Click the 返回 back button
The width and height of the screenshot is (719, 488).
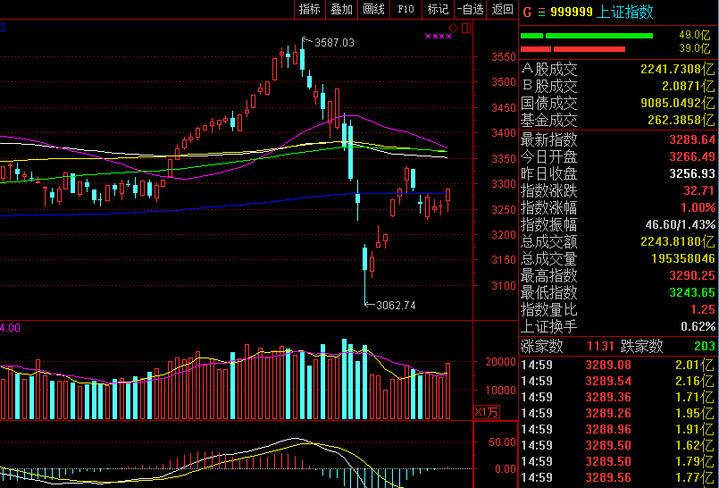(x=502, y=9)
